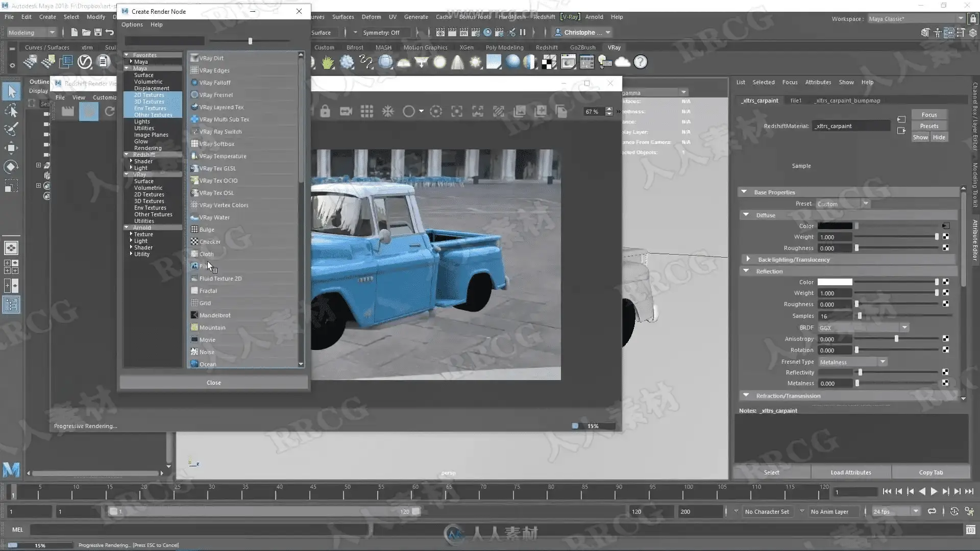
Task: Open the BRDF GGX dropdown
Action: (863, 328)
